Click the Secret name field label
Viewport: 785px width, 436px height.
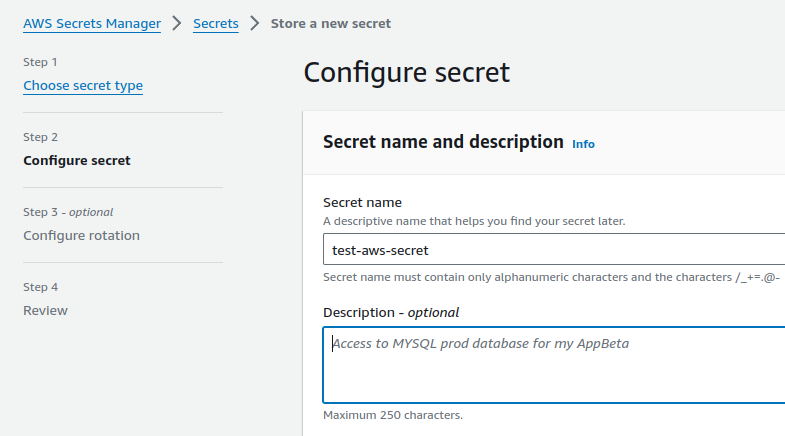click(362, 202)
